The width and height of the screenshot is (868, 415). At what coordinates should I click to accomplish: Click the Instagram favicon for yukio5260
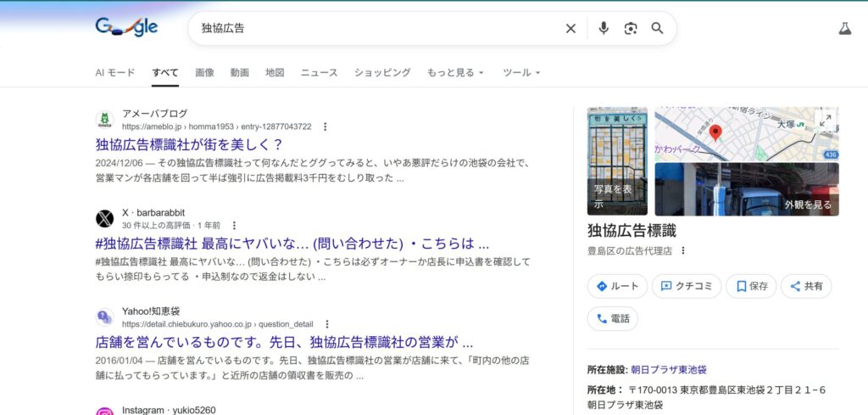(x=104, y=411)
